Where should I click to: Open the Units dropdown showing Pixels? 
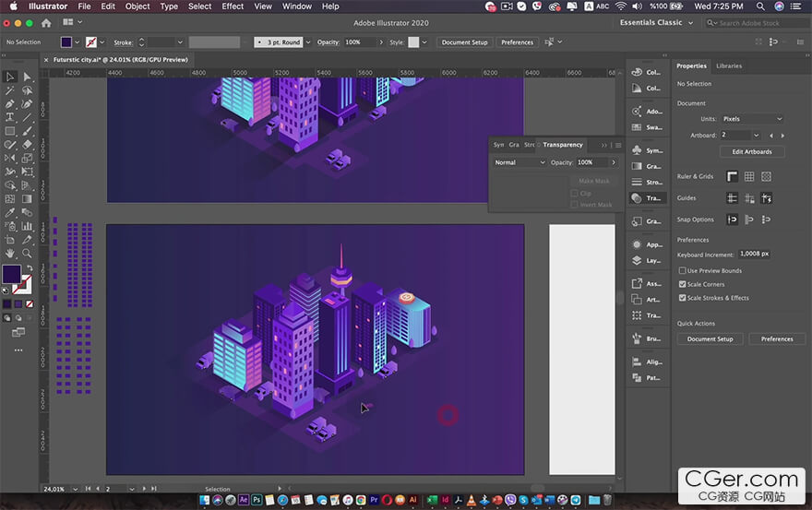click(752, 119)
